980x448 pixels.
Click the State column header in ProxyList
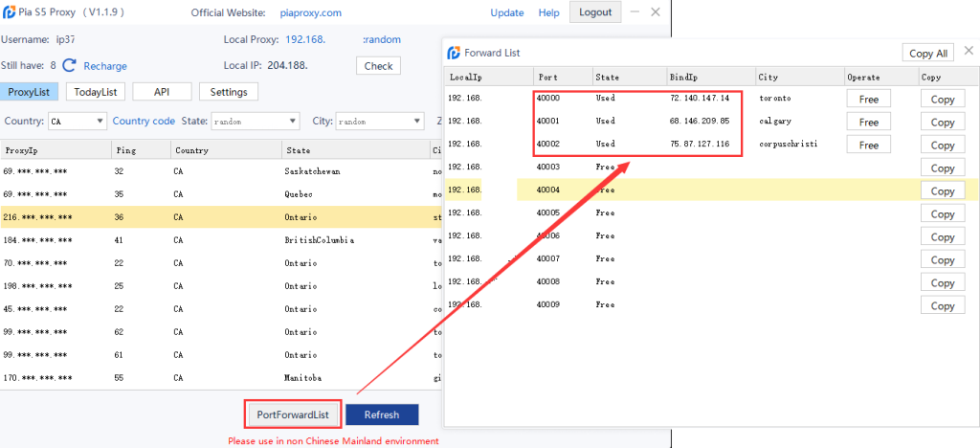click(x=356, y=150)
